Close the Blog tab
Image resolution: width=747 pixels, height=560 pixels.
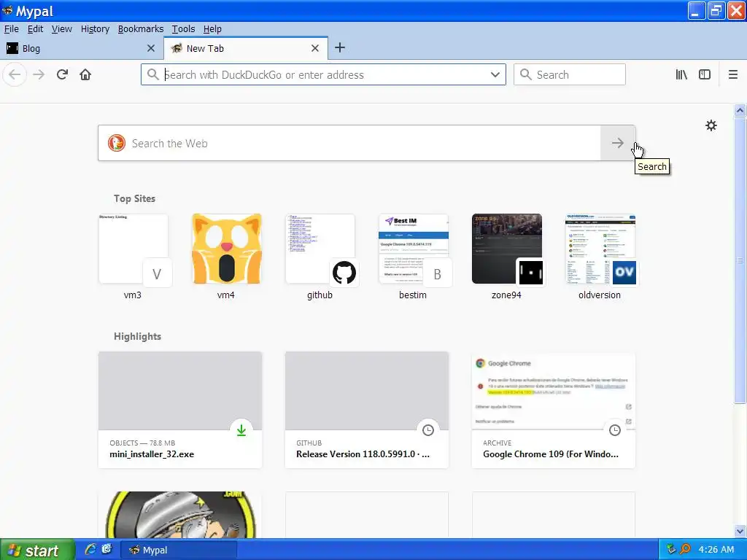[151, 48]
